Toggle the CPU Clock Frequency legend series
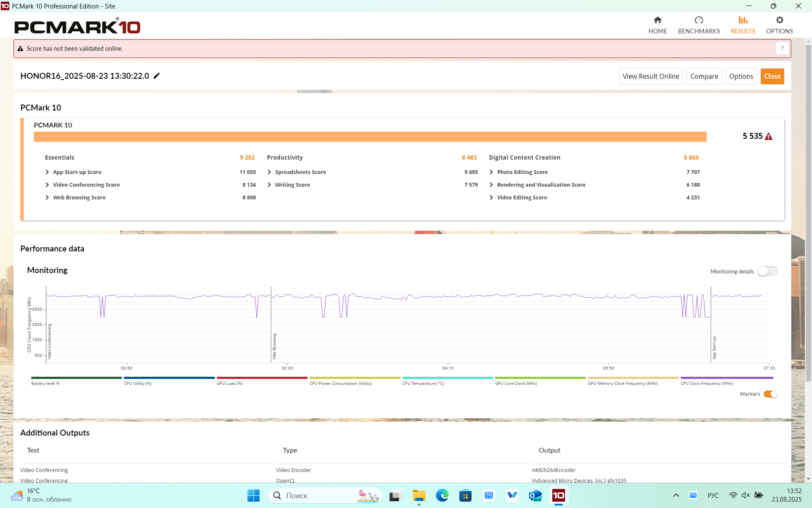Viewport: 812px width, 508px height. click(727, 378)
